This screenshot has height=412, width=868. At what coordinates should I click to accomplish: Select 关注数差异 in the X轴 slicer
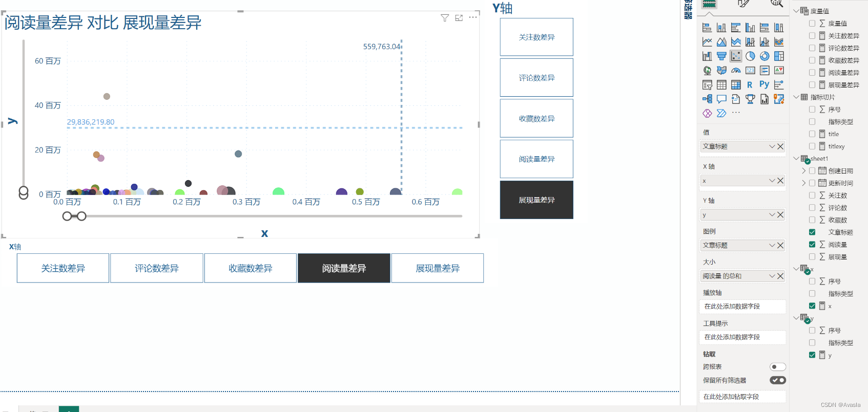click(x=63, y=268)
